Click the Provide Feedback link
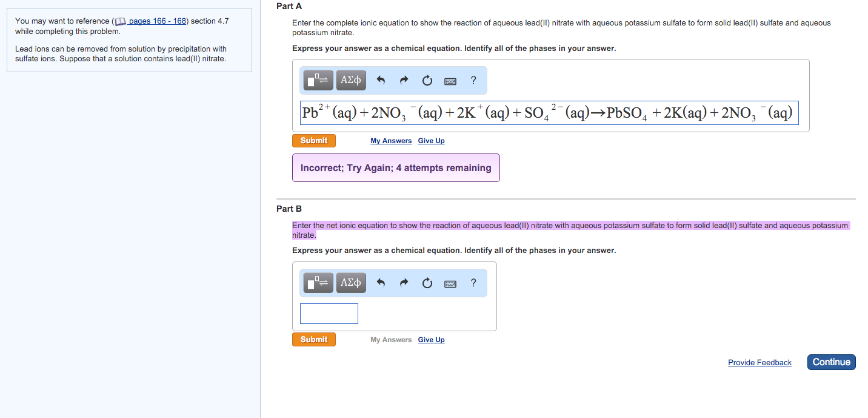Screen dimensions: 868x418 pyautogui.click(x=760, y=362)
